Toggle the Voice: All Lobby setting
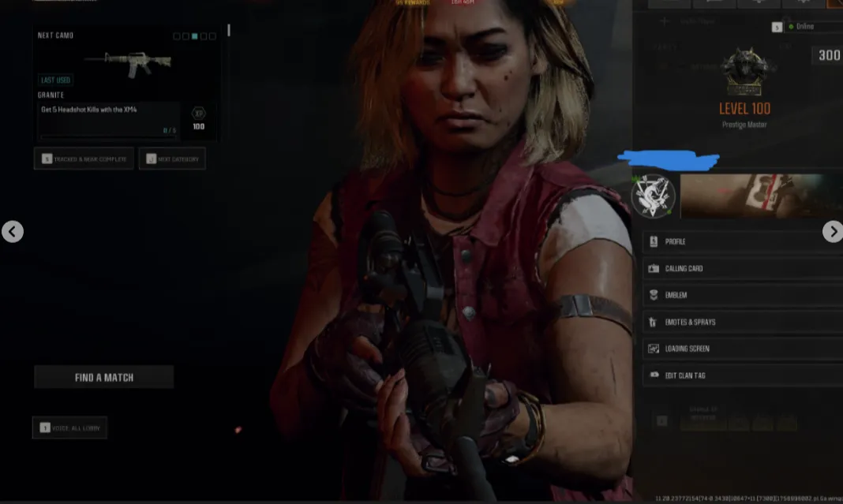This screenshot has width=843, height=504. [x=69, y=427]
